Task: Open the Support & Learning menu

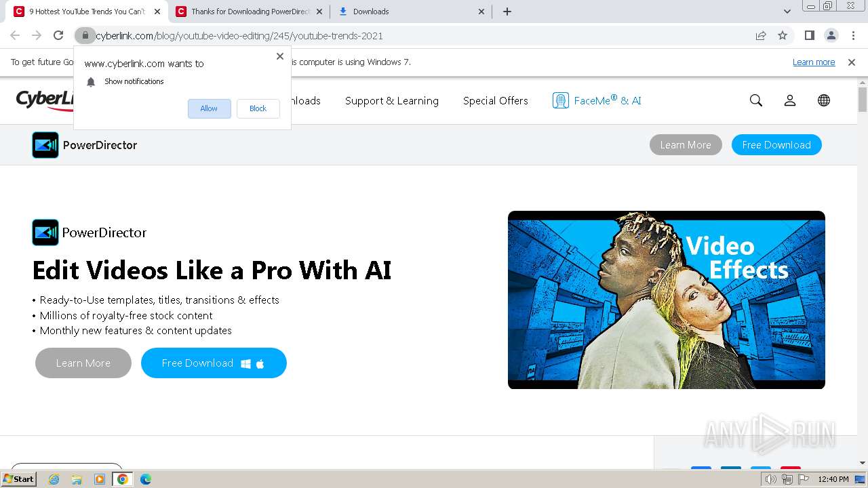Action: [392, 100]
